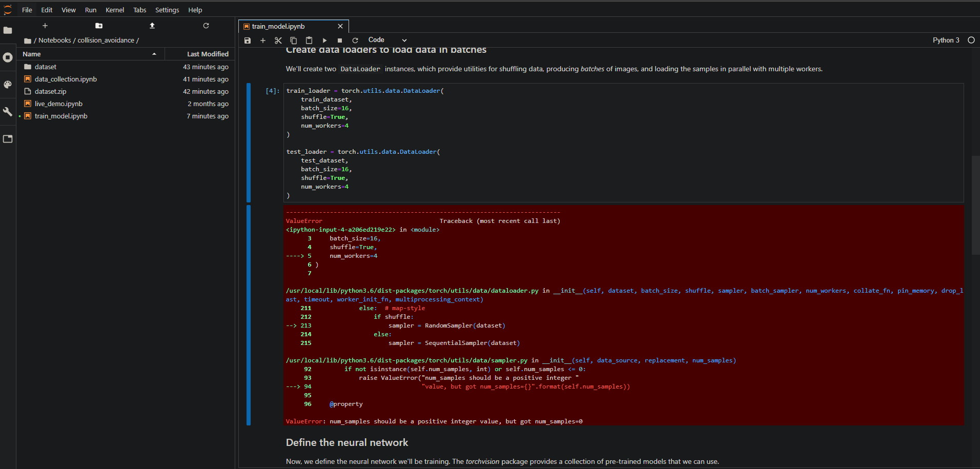Open the Commands palette sidebar tab
Image resolution: width=980 pixels, height=469 pixels.
8,85
